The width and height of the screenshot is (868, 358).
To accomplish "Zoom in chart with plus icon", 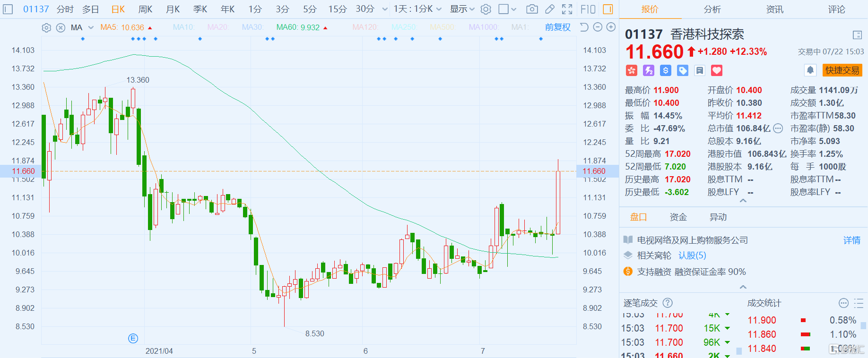I will (x=611, y=27).
